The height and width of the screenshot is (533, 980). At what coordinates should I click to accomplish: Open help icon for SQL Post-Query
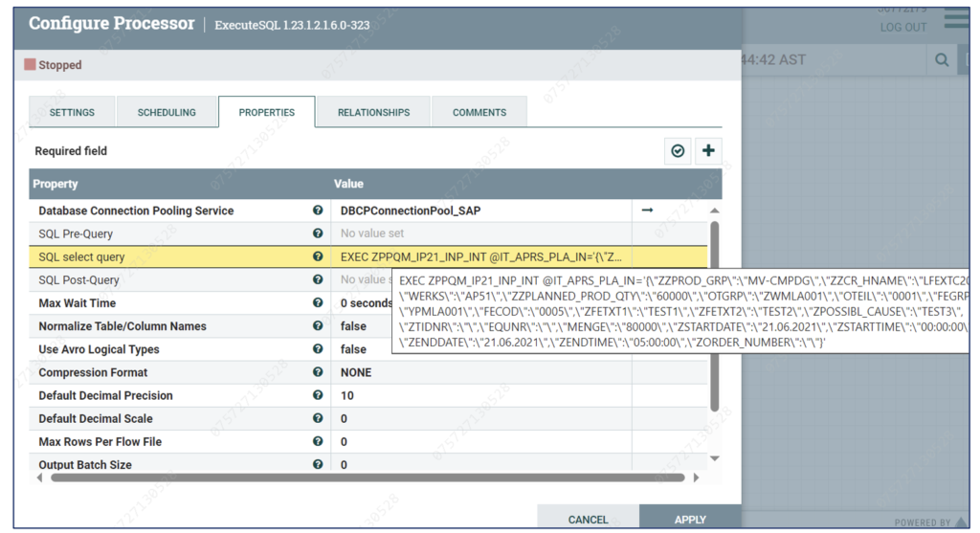318,279
